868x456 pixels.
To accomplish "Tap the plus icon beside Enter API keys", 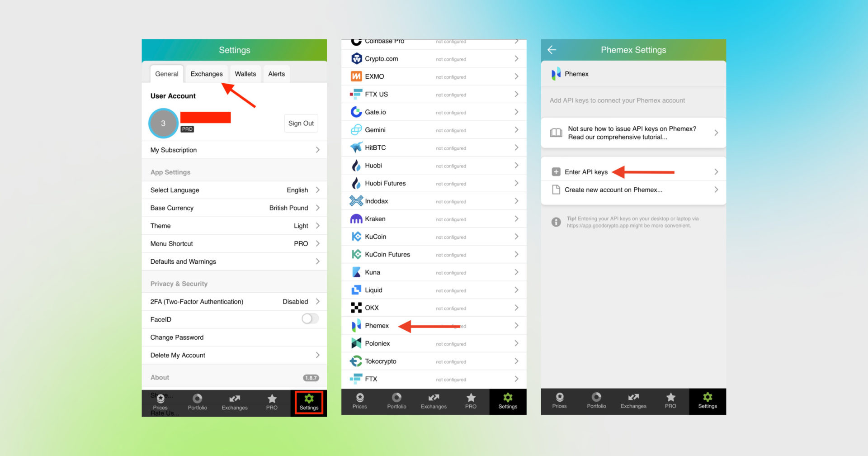I will click(556, 172).
